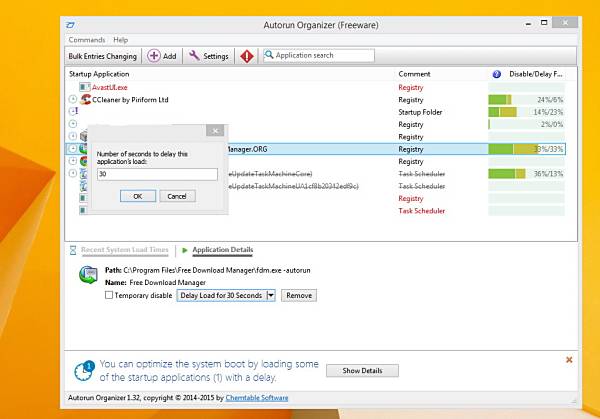Image resolution: width=600 pixels, height=419 pixels.
Task: Dismiss the tip with the orange X
Action: [569, 360]
